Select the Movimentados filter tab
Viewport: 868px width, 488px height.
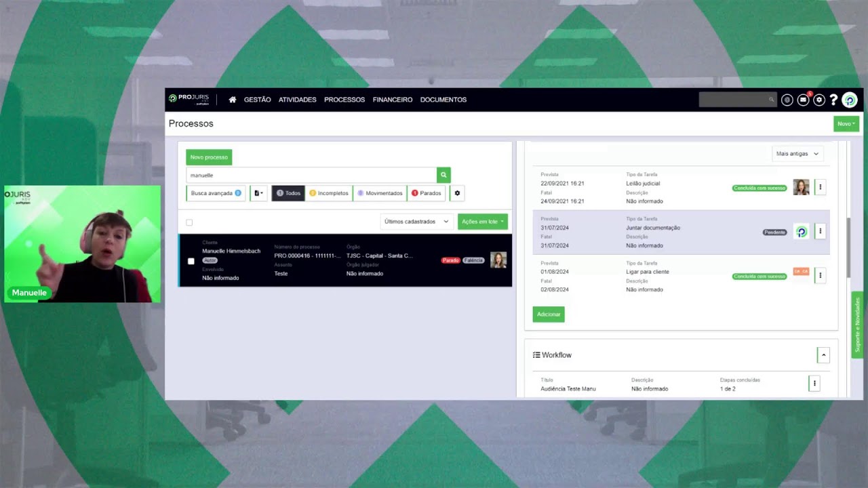click(x=380, y=193)
